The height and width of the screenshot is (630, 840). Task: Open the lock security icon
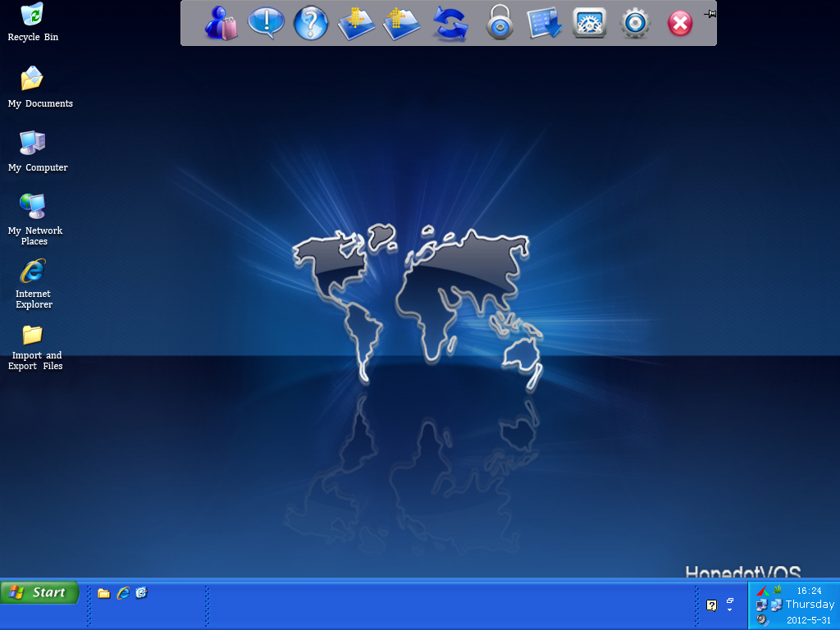[x=499, y=23]
